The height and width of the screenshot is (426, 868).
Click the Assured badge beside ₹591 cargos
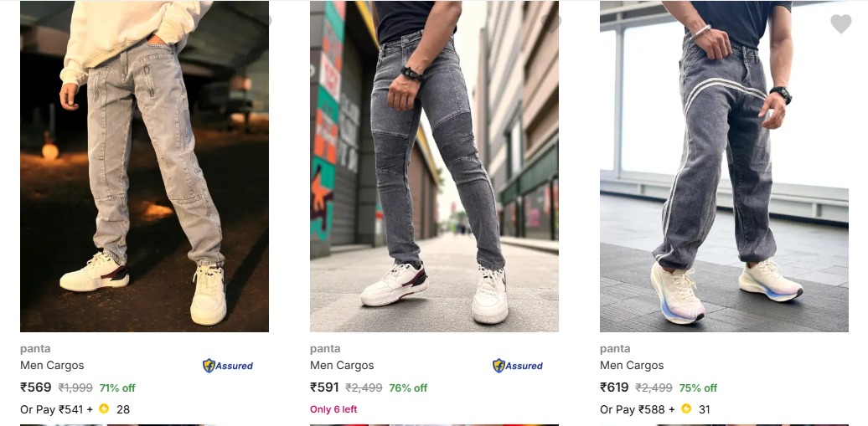coord(518,366)
